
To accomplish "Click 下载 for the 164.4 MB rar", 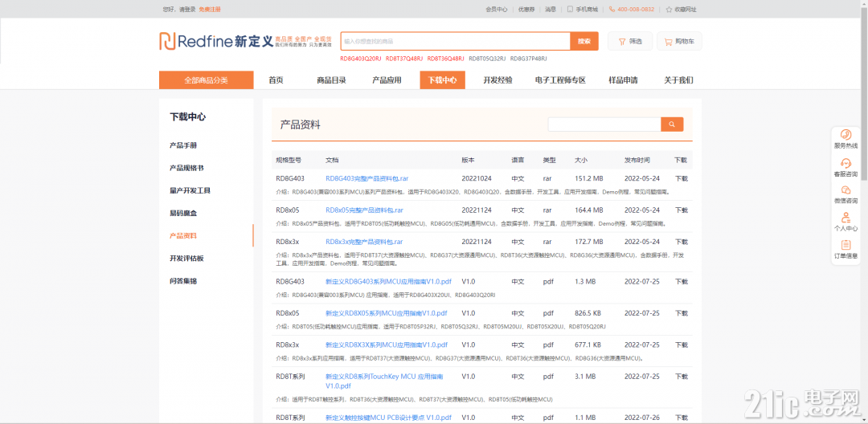I will [x=681, y=210].
